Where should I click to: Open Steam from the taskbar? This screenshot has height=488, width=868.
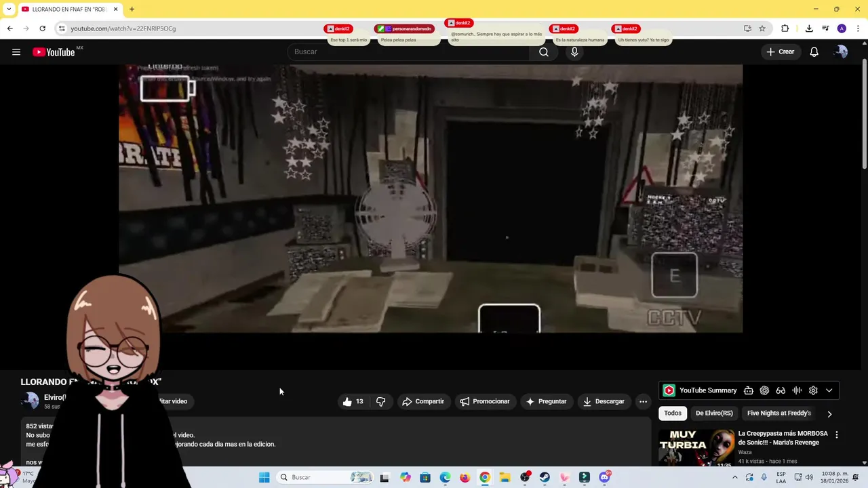[545, 477]
